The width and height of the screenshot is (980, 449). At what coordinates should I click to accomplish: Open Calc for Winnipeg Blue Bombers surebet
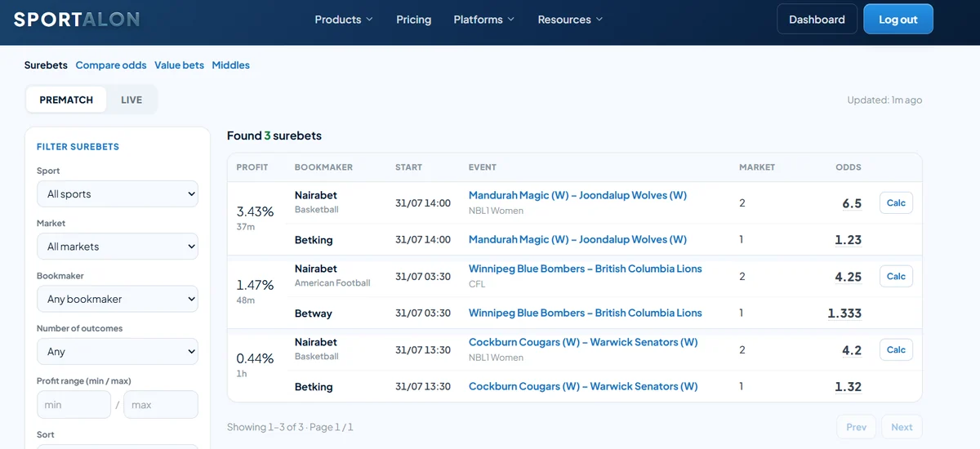click(896, 277)
